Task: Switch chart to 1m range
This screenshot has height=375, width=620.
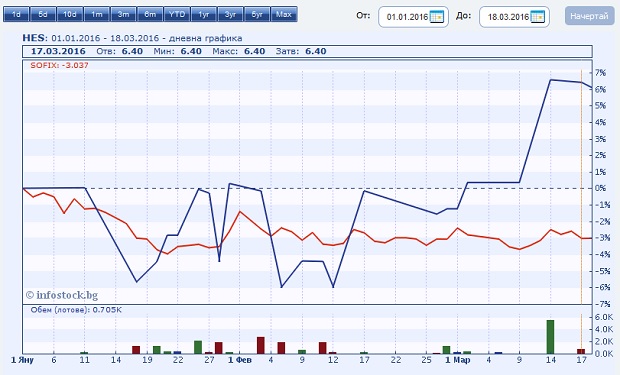Action: (x=97, y=14)
